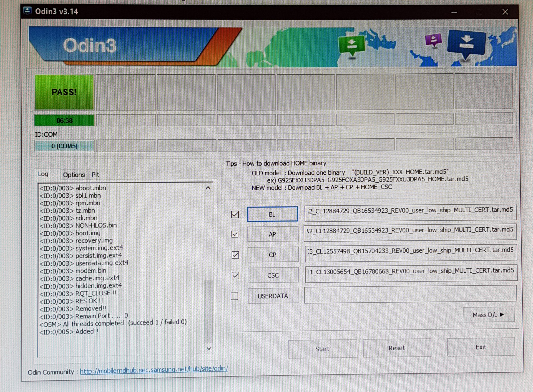Toggle the AP file checkbox
This screenshot has height=392, width=533.
(235, 234)
